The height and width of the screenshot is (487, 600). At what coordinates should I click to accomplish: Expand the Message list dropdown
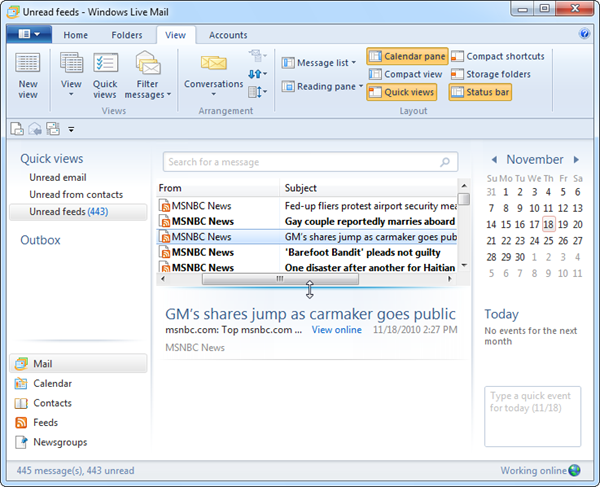(x=319, y=63)
